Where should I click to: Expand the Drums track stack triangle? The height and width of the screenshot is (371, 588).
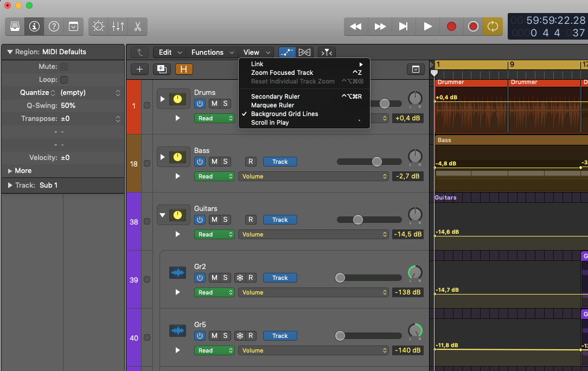[162, 99]
